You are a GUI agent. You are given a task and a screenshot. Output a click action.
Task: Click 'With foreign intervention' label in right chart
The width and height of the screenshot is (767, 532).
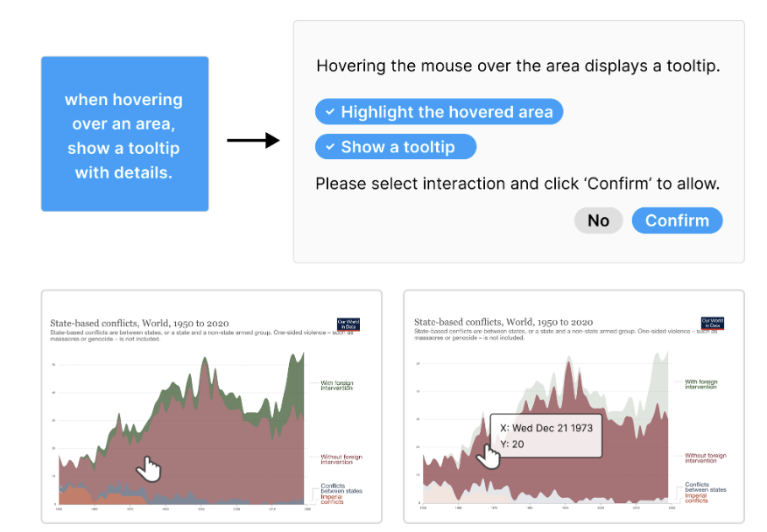(701, 384)
